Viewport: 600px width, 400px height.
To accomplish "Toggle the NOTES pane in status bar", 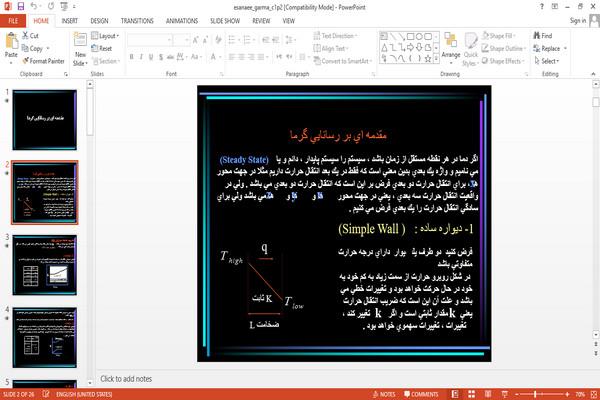I will pyautogui.click(x=384, y=394).
